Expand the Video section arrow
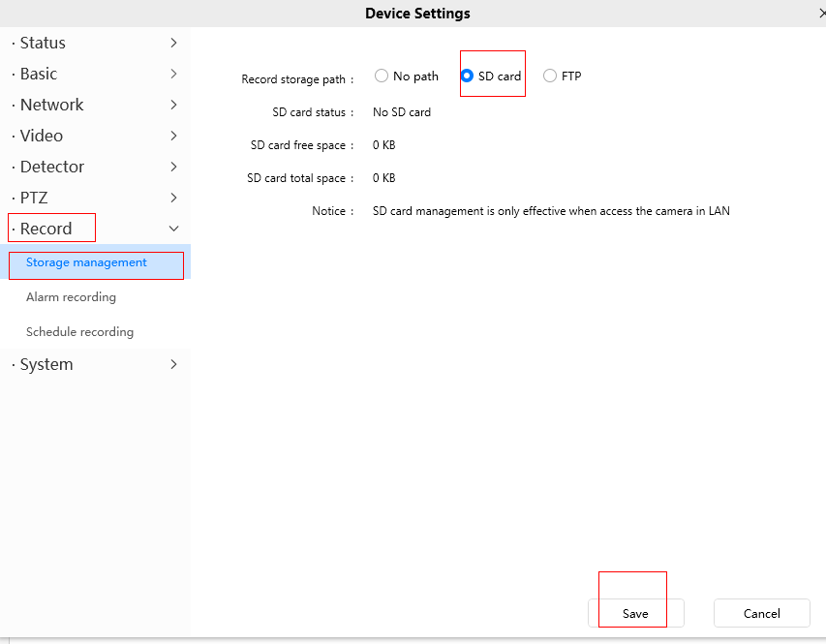This screenshot has height=644, width=826. click(174, 136)
